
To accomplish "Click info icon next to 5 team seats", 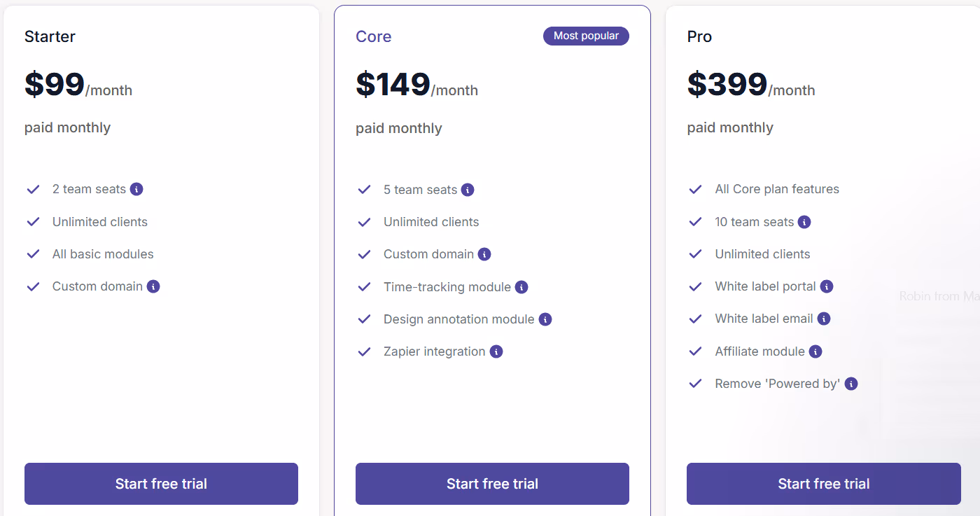I will (468, 190).
